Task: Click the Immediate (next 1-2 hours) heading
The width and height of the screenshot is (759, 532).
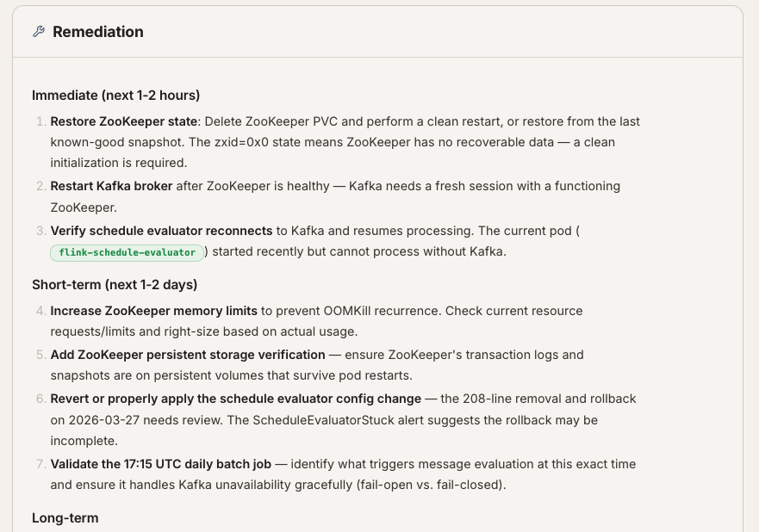Action: (x=115, y=96)
